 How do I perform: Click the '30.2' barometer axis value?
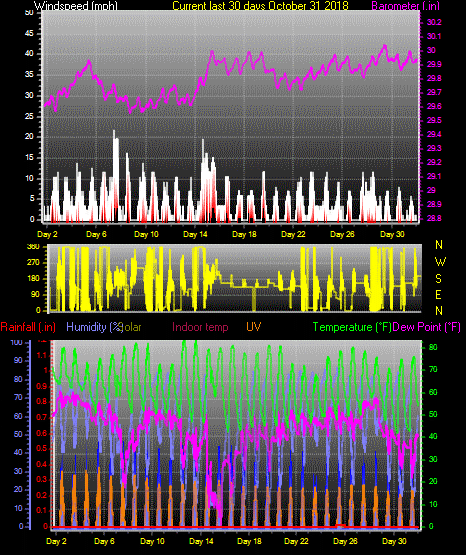(x=434, y=22)
